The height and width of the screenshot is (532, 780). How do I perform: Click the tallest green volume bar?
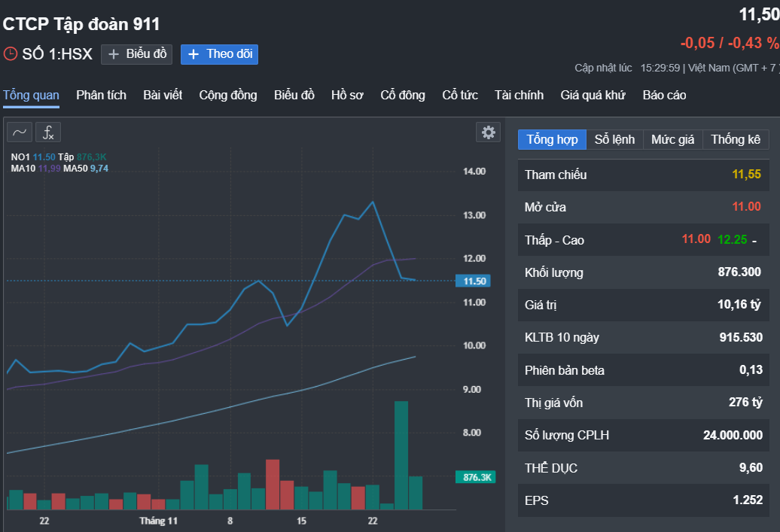(401, 455)
